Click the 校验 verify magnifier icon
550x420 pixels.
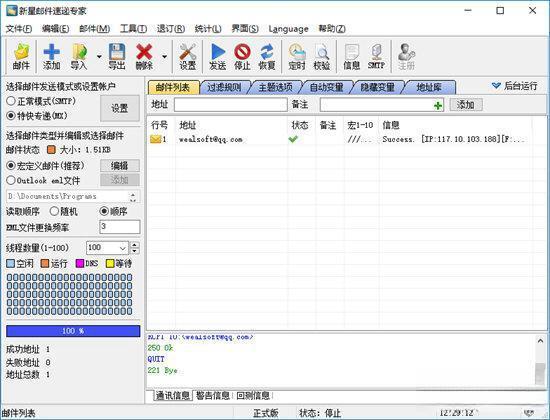click(321, 56)
